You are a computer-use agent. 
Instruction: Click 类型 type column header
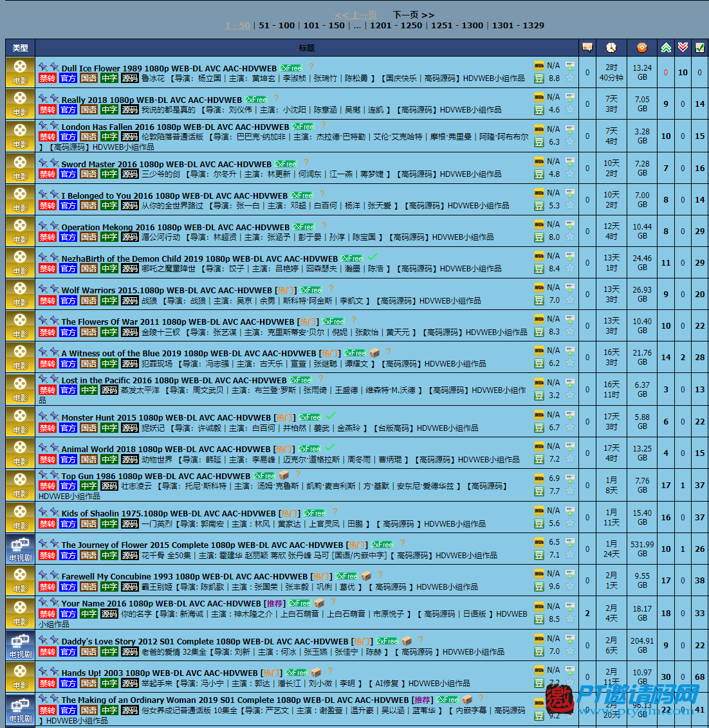(x=20, y=48)
